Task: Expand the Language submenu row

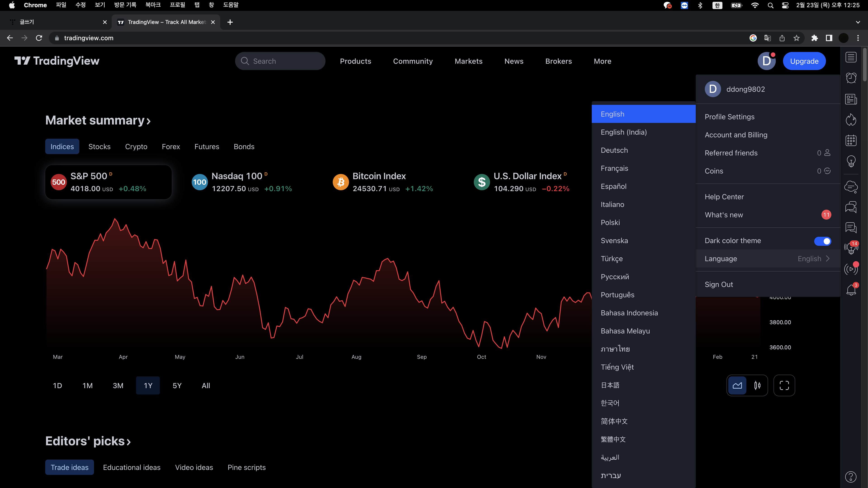Action: pos(767,259)
